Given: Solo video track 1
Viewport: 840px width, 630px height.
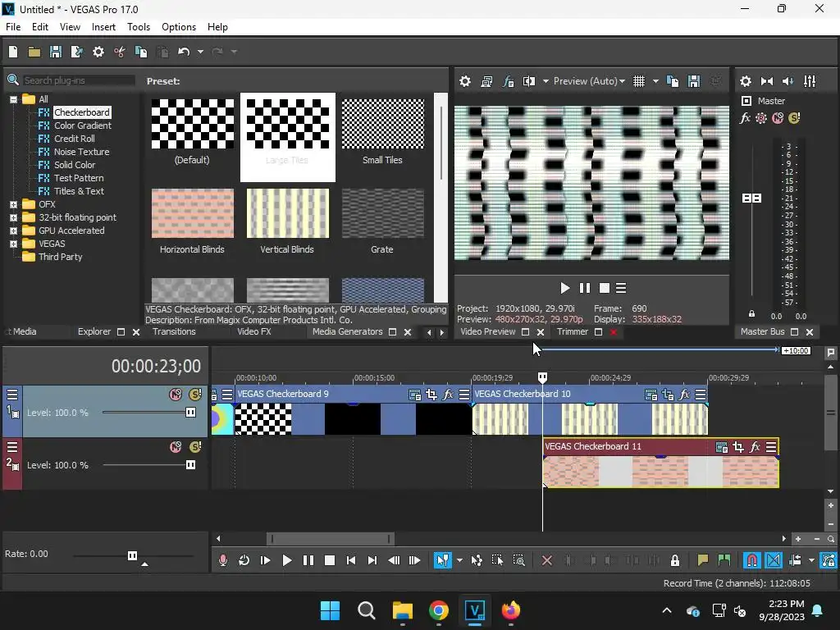Looking at the screenshot, I should [x=195, y=395].
